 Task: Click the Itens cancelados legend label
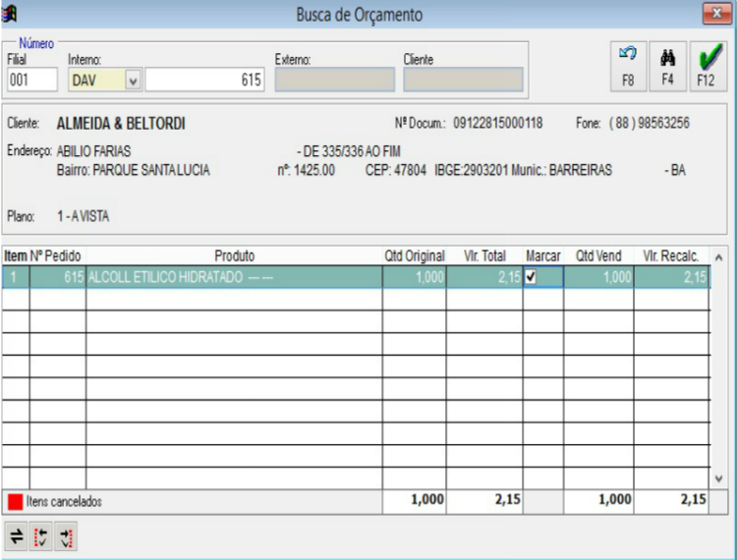[64, 502]
